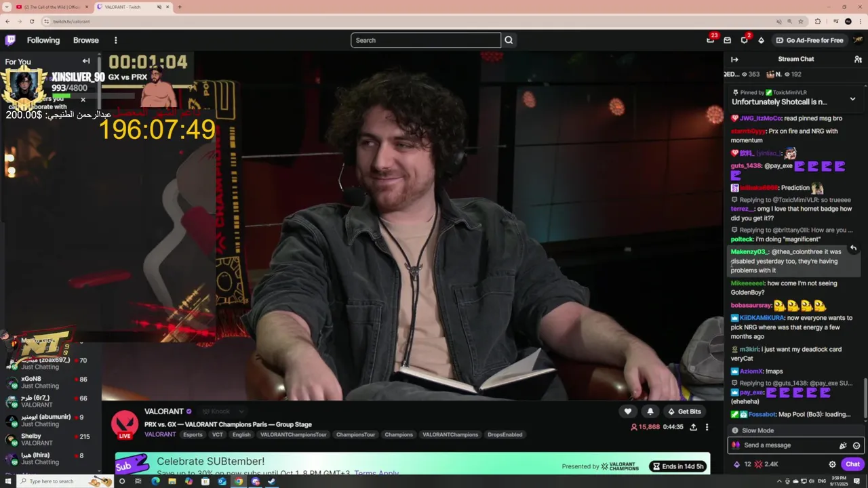Close the collaborate popup in sidebar

[83, 100]
